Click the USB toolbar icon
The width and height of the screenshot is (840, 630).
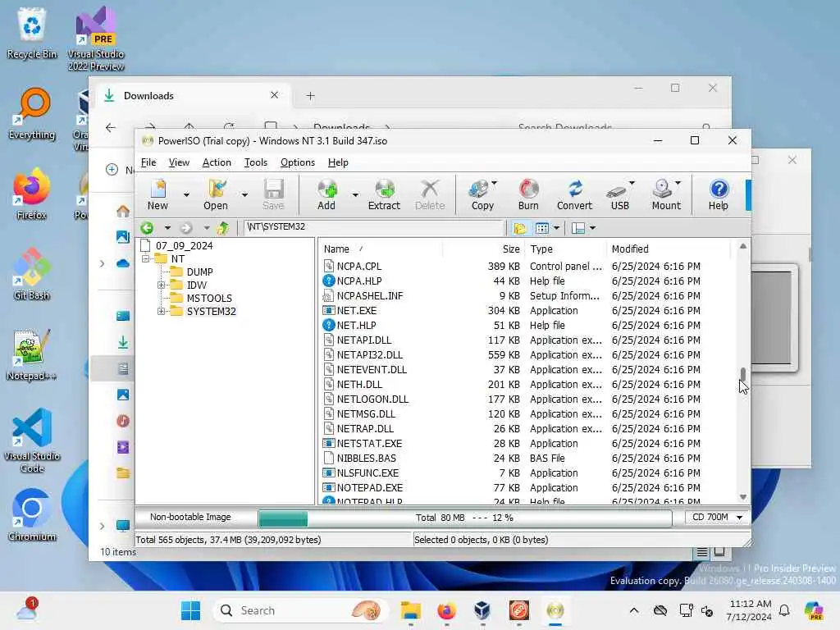point(620,194)
